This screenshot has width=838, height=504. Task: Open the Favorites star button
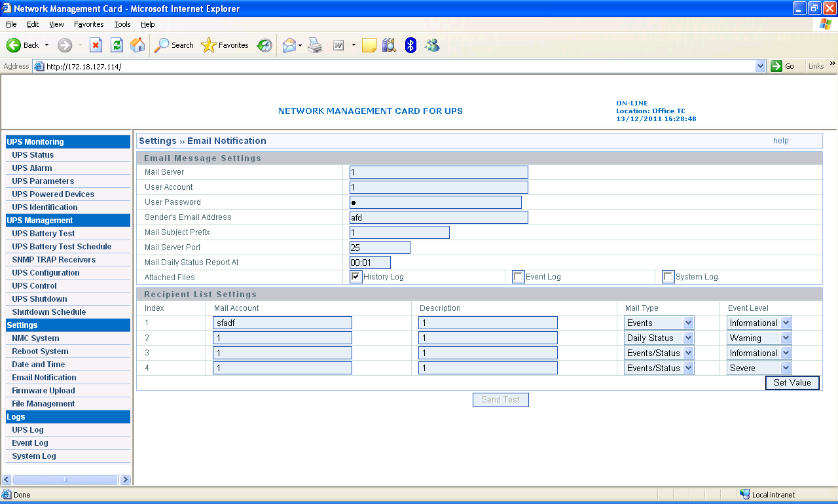click(225, 45)
